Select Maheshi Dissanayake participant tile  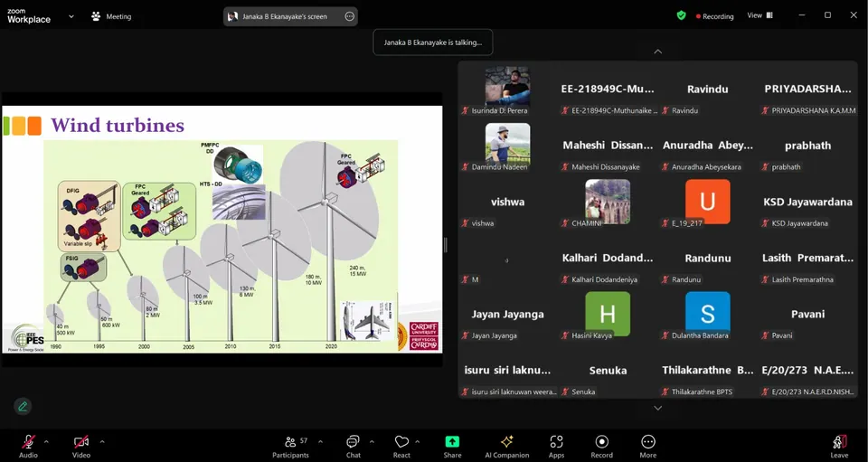(608, 146)
